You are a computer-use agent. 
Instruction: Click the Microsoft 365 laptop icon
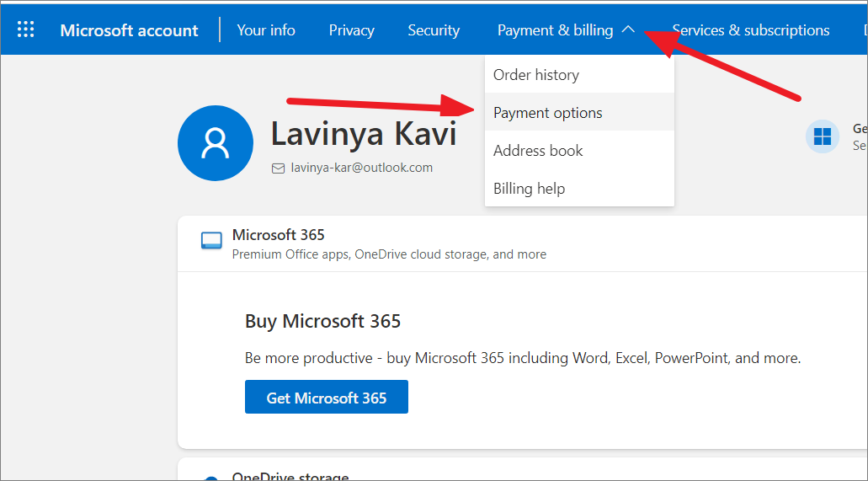(x=211, y=241)
